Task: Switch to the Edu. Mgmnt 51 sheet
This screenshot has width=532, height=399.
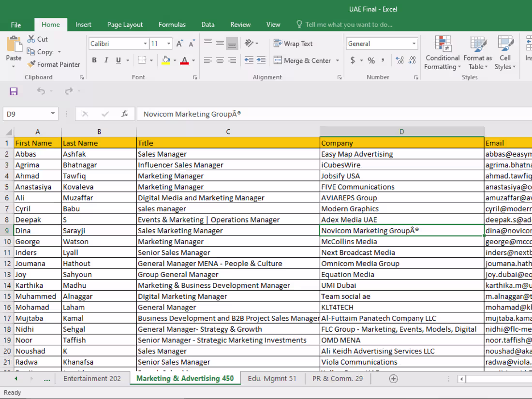Action: (x=272, y=379)
